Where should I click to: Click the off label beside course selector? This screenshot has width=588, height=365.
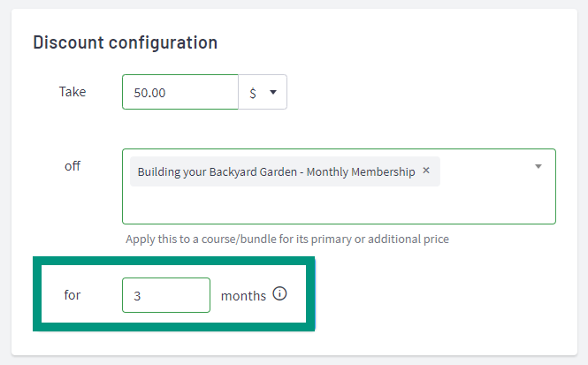pyautogui.click(x=73, y=165)
